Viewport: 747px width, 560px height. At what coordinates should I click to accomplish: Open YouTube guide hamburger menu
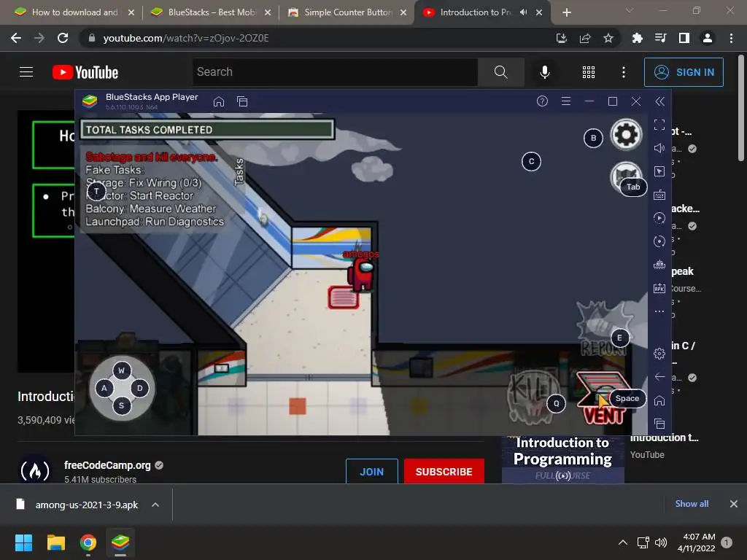26,72
